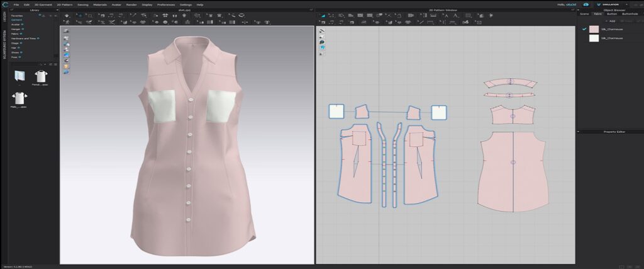Open the HISTORY vertical tab
Image resolution: width=644 pixels, height=269 pixels.
click(4, 17)
